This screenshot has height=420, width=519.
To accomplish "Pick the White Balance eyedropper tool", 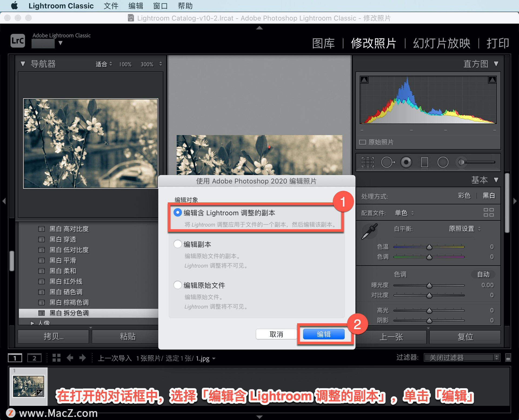I will pos(370,231).
